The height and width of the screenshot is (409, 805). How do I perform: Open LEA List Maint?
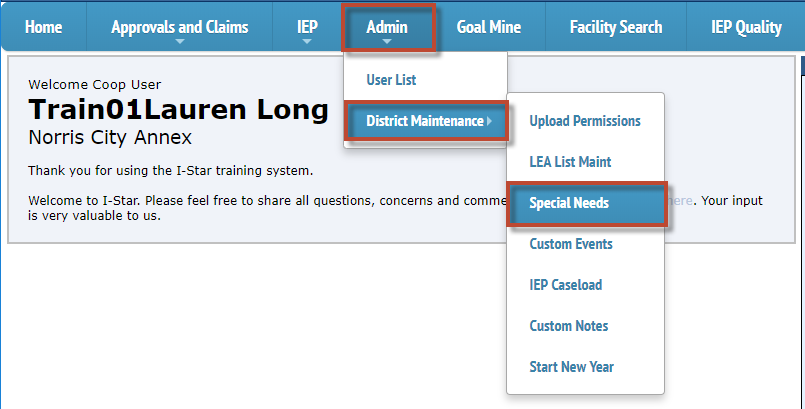pos(570,162)
